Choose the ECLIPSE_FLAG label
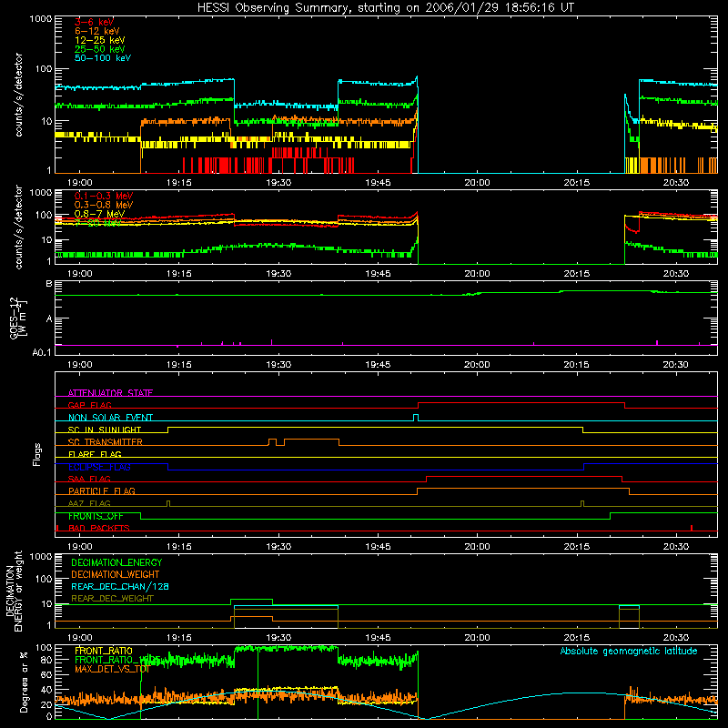Viewport: 728px width, 728px height. (x=99, y=467)
